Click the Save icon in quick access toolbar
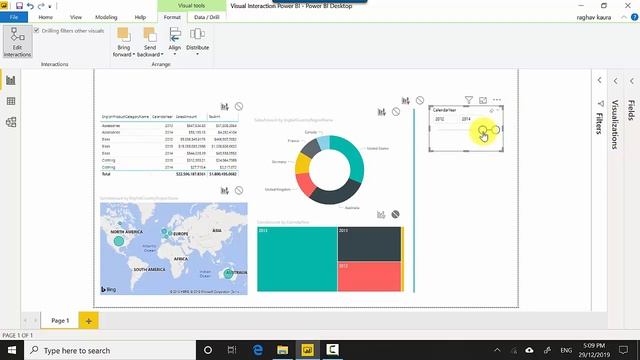640x360 pixels. click(x=19, y=6)
